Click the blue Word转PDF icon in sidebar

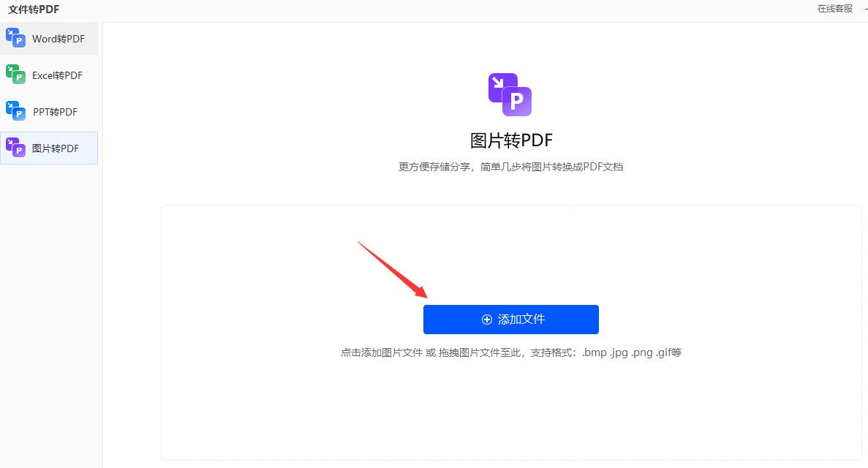coord(16,39)
